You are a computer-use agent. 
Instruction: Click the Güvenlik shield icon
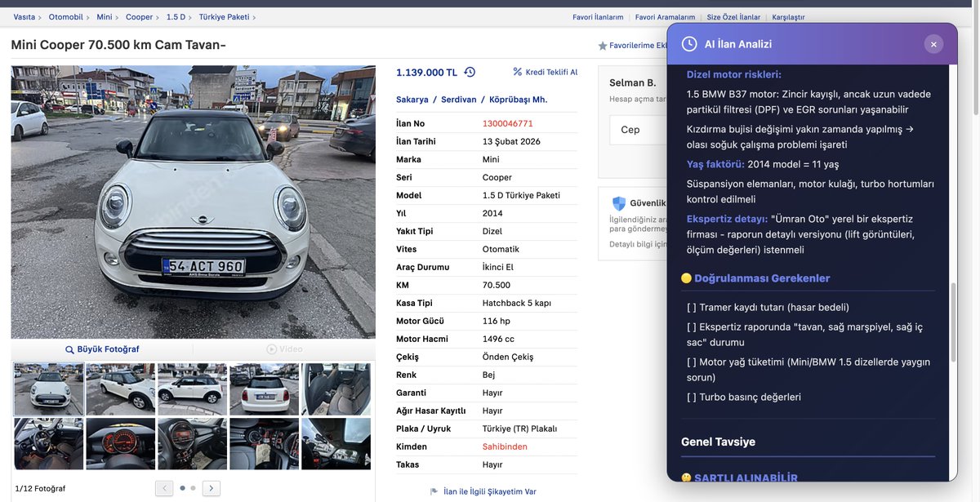[618, 203]
